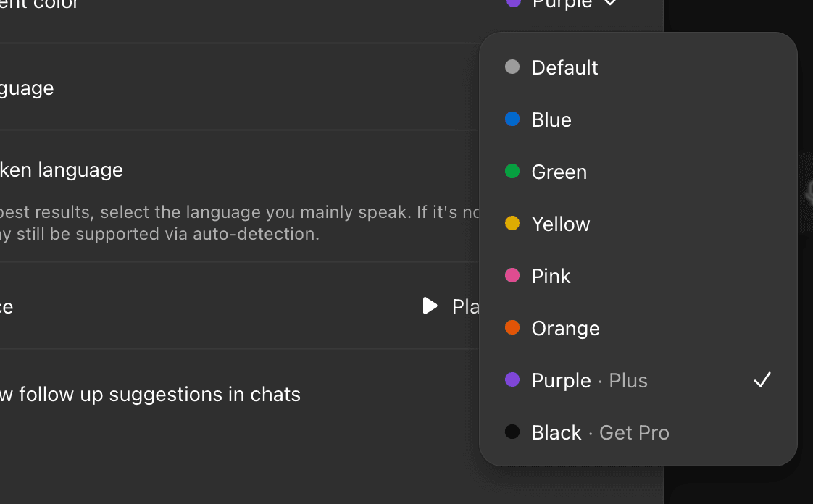Choose the Black Get Pro option
Image resolution: width=813 pixels, height=504 pixels.
[x=638, y=432]
